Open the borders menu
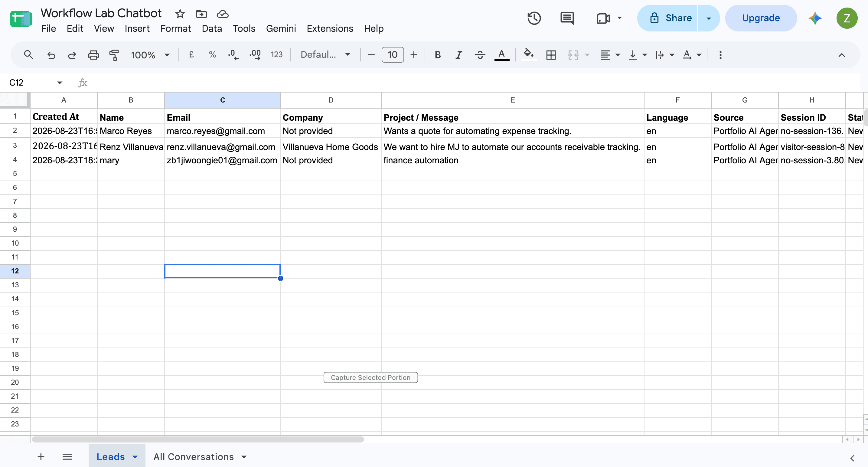This screenshot has width=868, height=467. tap(551, 54)
